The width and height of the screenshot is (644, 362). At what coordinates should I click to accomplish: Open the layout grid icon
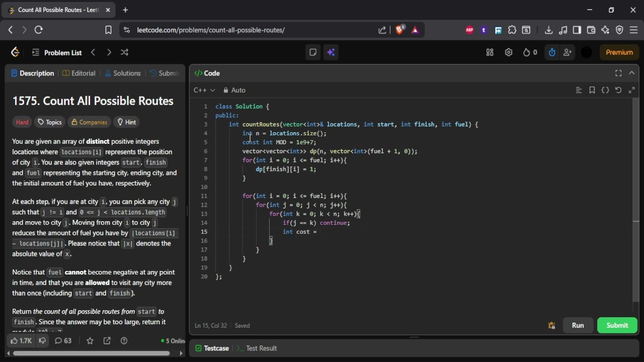tap(490, 52)
